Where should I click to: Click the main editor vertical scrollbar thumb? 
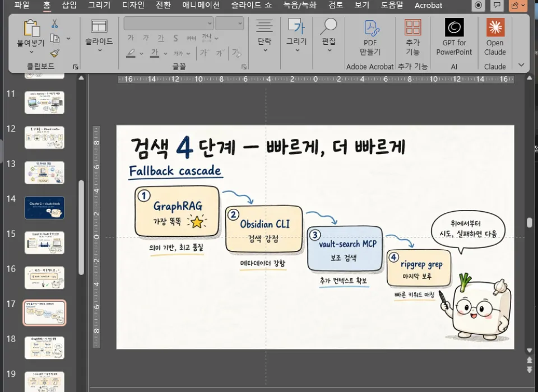pos(530,222)
